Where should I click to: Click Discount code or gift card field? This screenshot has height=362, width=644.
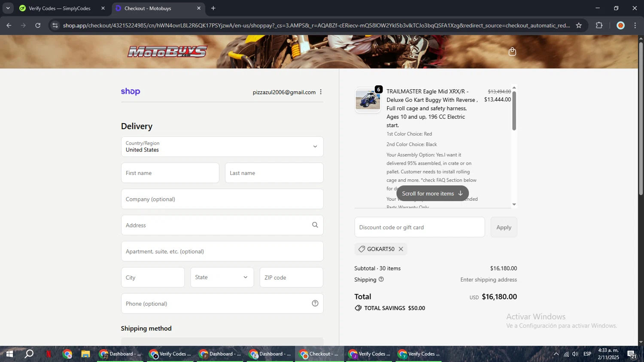coord(419,227)
